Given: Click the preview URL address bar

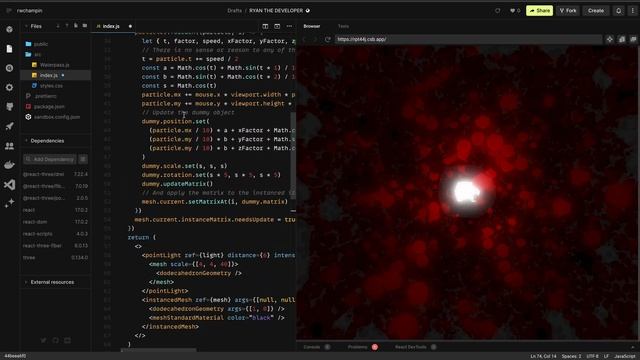Looking at the screenshot, I should point(468,39).
